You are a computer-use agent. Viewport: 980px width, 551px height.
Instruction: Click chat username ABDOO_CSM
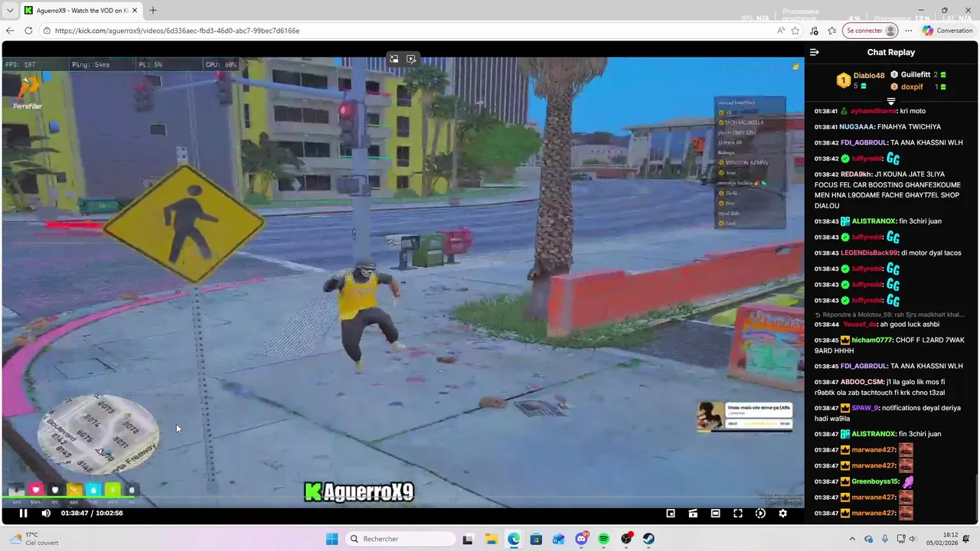[x=863, y=382]
